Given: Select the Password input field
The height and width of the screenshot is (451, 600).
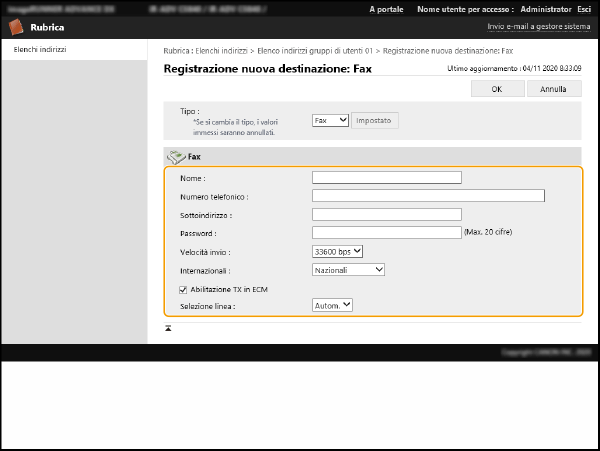Looking at the screenshot, I should pyautogui.click(x=386, y=232).
